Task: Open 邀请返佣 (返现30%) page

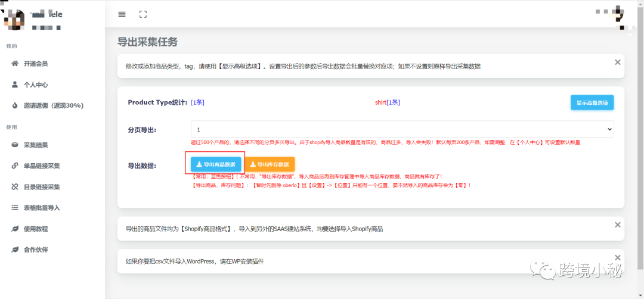Action: (52, 105)
